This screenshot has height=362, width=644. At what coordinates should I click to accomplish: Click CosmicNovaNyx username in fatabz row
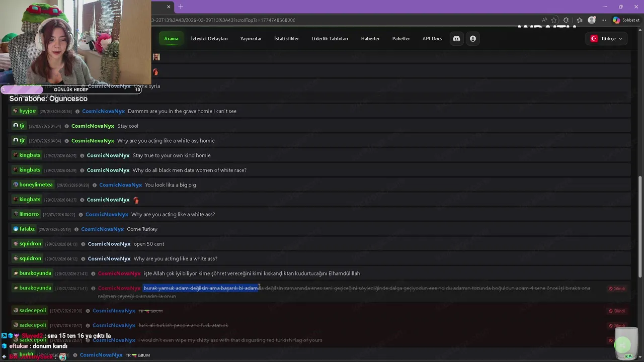click(102, 229)
